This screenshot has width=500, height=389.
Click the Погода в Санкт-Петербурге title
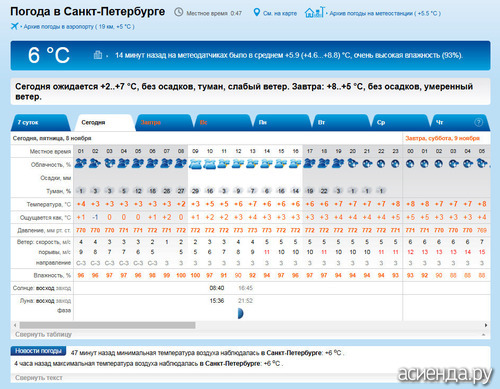point(87,12)
